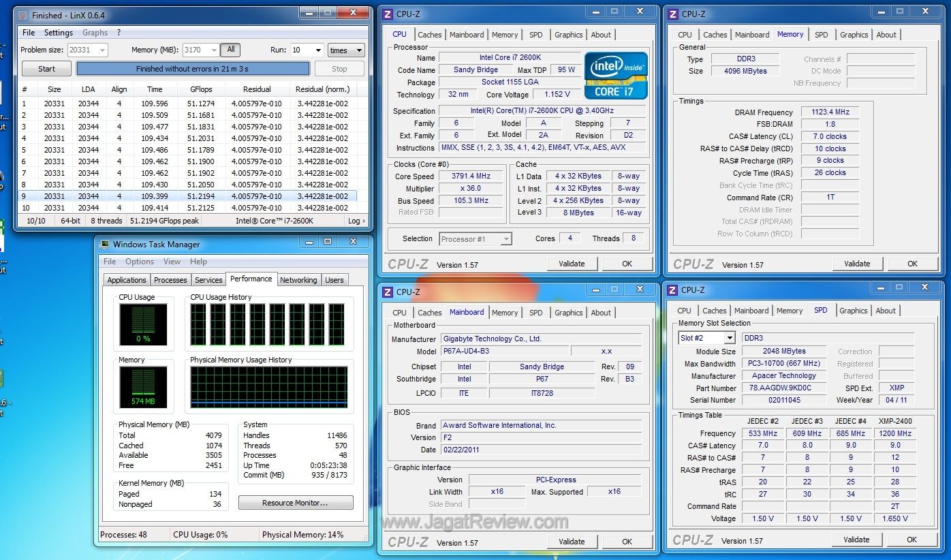This screenshot has height=560, width=951.
Task: Click the LinX icon in its title bar
Action: click(23, 15)
